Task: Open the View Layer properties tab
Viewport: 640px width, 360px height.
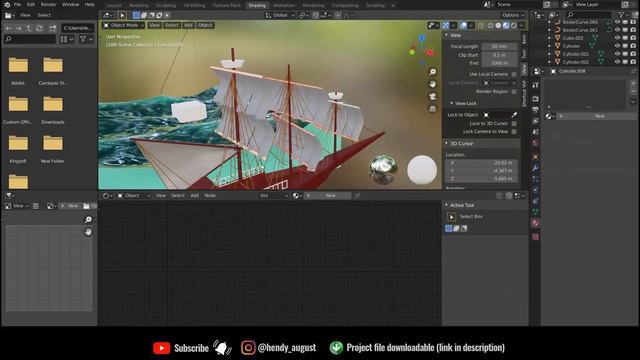Action: click(x=536, y=121)
